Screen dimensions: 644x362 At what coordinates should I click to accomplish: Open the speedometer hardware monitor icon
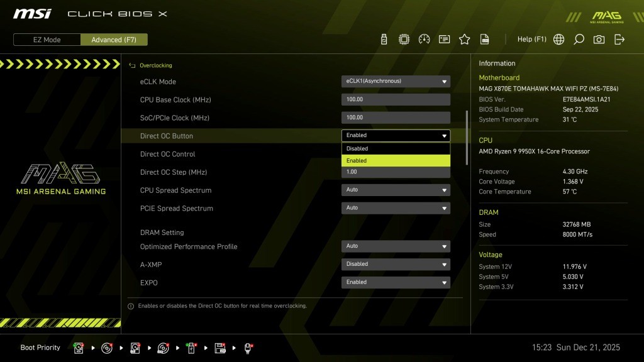(x=424, y=40)
